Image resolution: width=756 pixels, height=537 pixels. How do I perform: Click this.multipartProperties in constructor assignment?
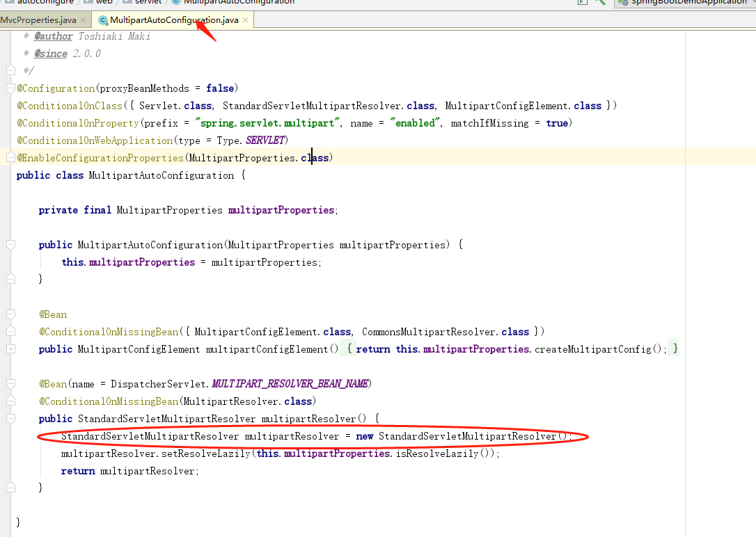pos(128,262)
